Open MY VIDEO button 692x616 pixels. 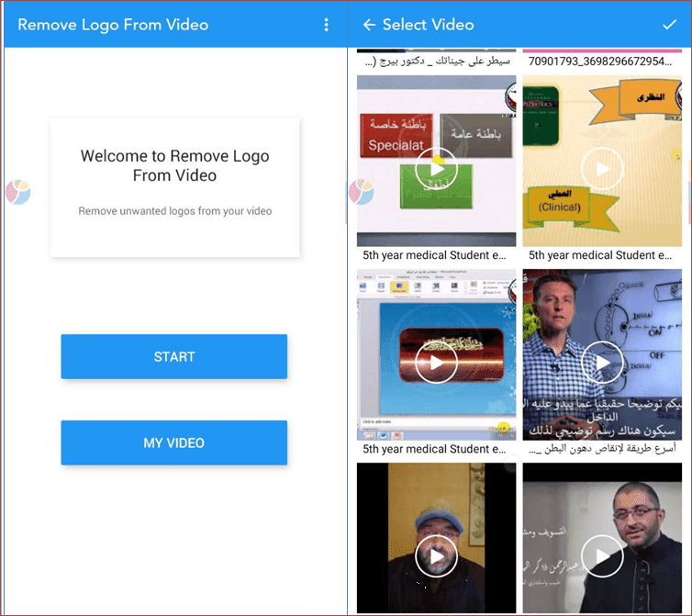[174, 442]
